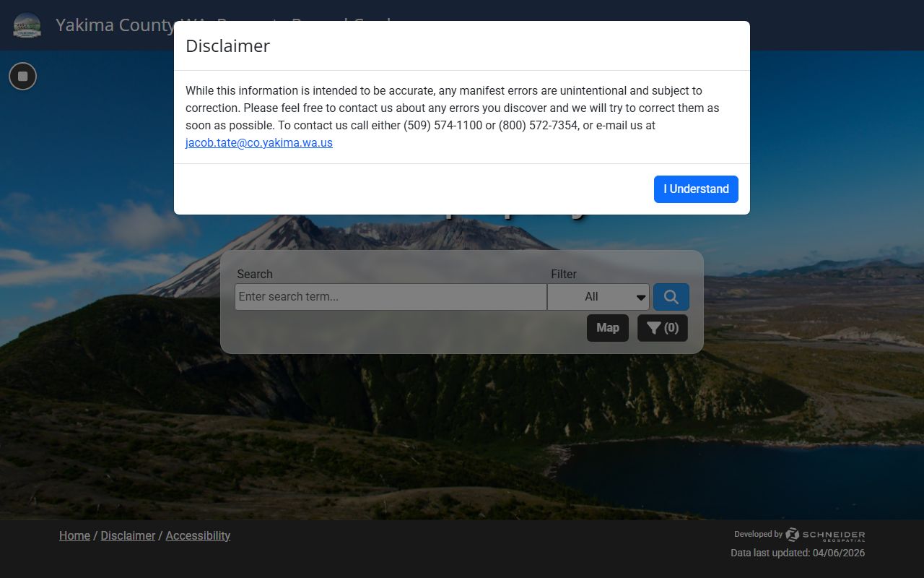Go to the Home footer link

tap(74, 535)
